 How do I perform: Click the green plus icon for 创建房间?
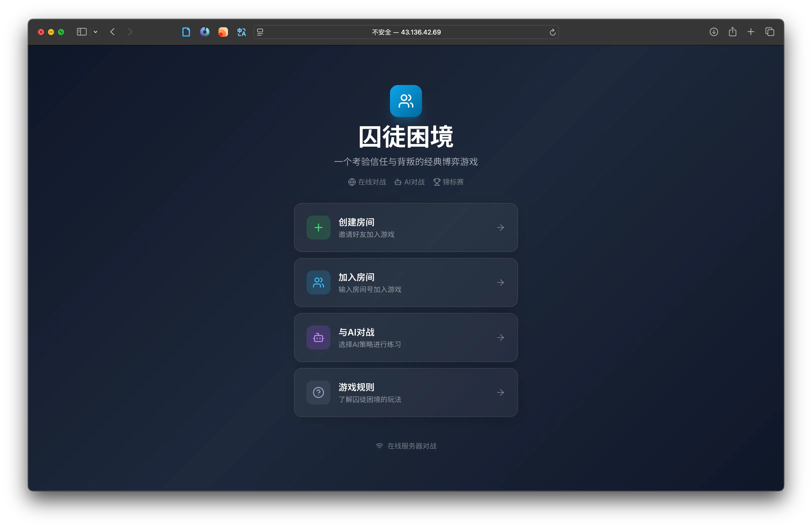pos(318,227)
